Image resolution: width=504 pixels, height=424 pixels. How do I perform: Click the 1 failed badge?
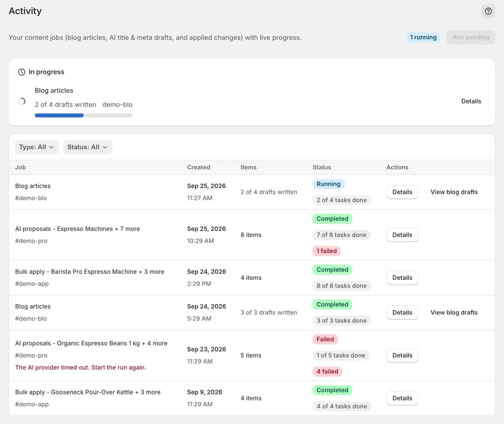coord(326,251)
